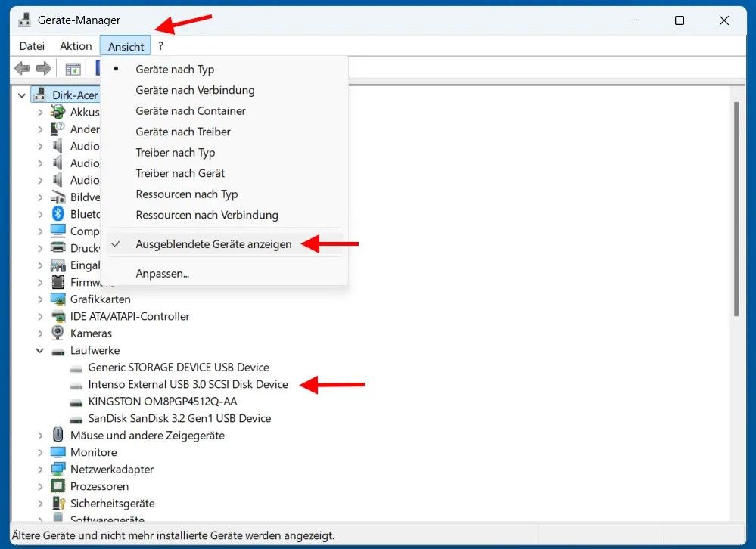
Task: Click the Monitore display icon
Action: (58, 452)
